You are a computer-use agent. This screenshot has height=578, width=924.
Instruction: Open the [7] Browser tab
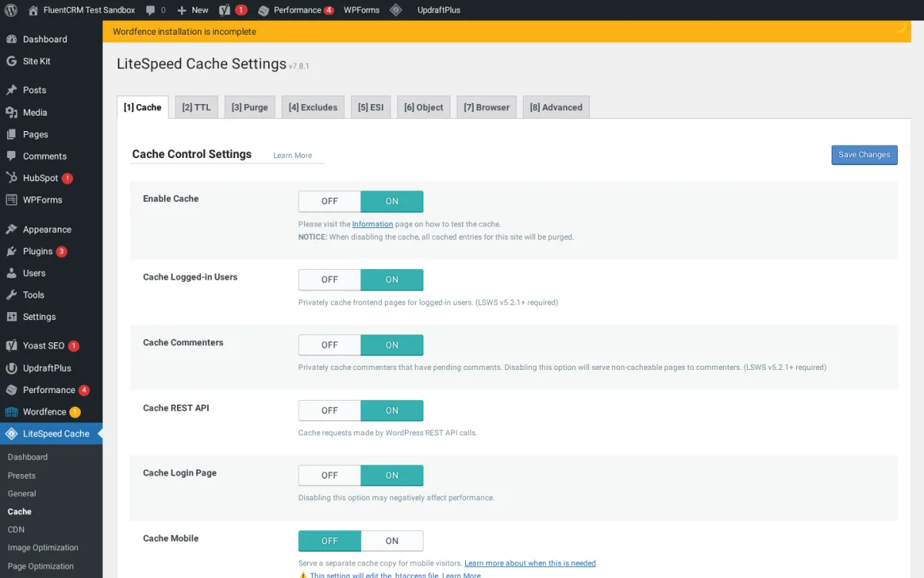click(487, 107)
